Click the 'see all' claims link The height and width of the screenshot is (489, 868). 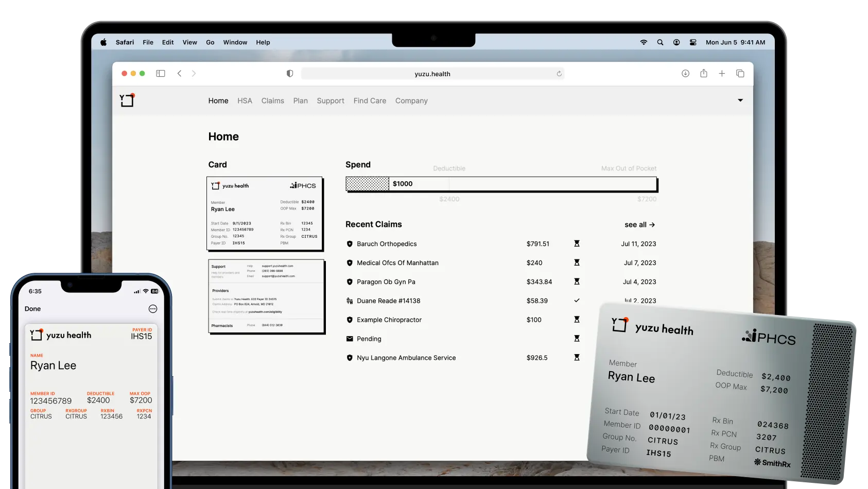pyautogui.click(x=639, y=225)
